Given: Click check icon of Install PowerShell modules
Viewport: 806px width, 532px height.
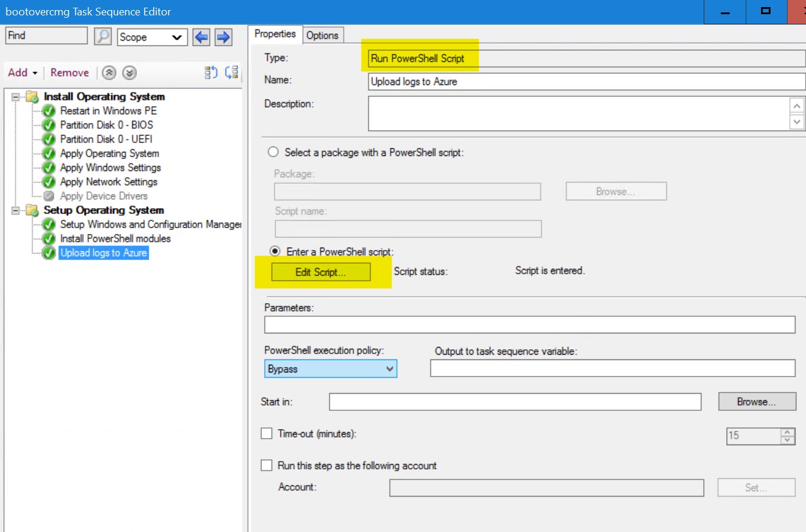Looking at the screenshot, I should coord(49,238).
